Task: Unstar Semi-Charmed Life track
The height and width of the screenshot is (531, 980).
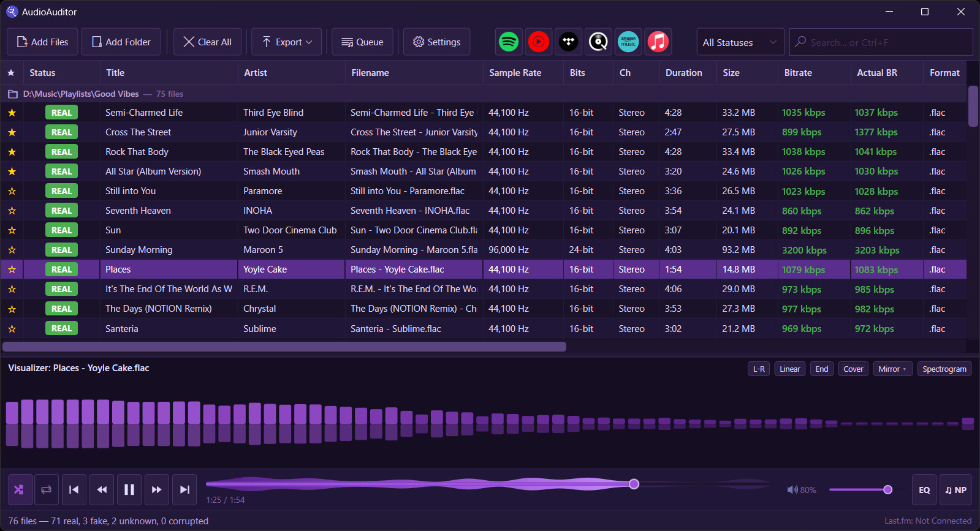Action: (12, 113)
